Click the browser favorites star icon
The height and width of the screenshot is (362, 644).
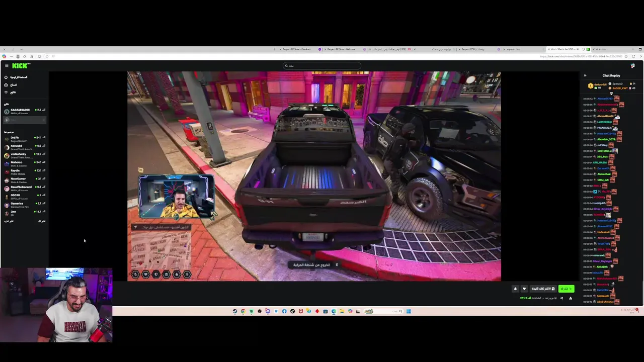click(47, 56)
